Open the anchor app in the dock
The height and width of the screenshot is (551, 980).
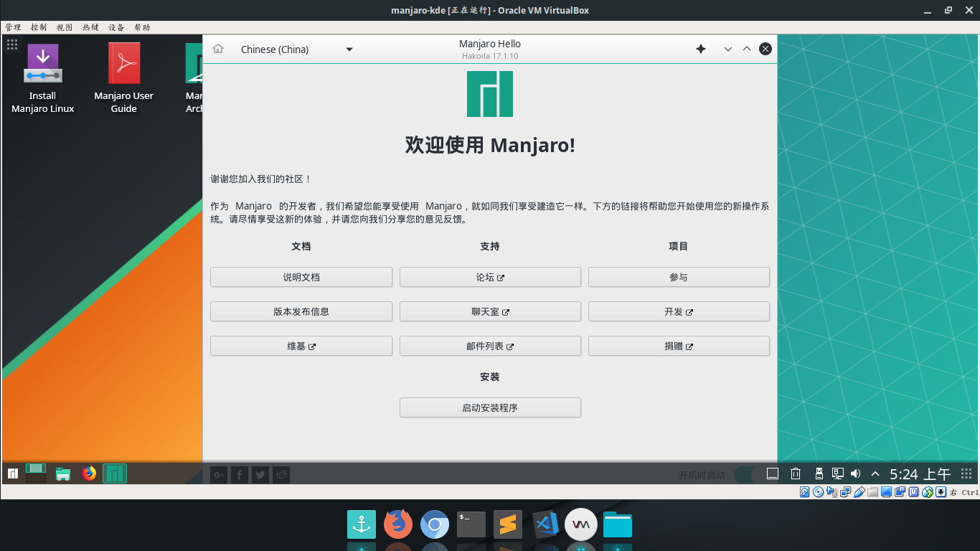point(362,524)
